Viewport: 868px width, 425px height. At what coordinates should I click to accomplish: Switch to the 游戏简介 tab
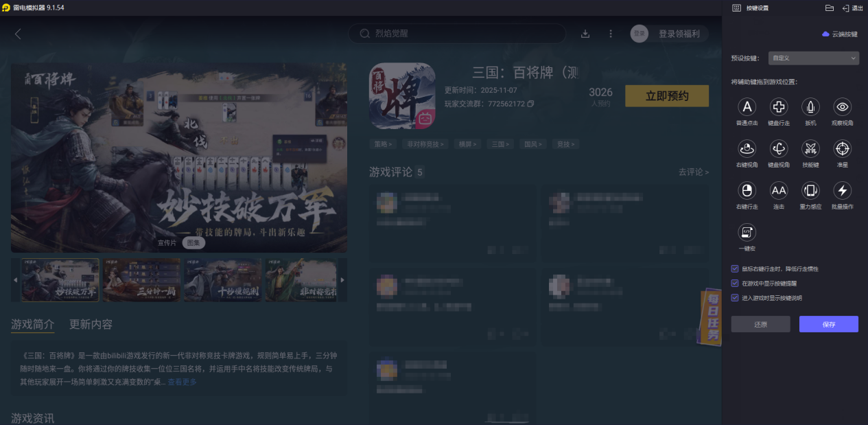[34, 324]
